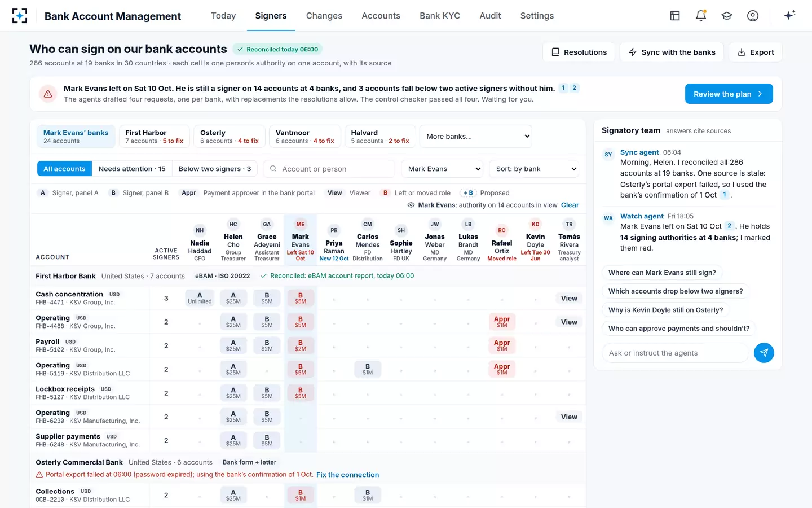Select Mark Evans' banks chip

[x=76, y=137]
